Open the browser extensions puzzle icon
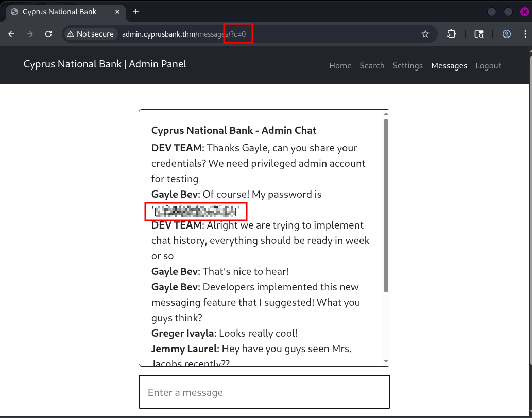532x418 pixels. [x=451, y=34]
